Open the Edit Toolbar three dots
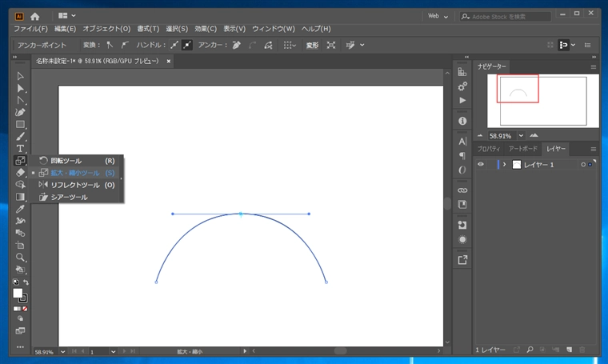Viewport: 608px width, 364px height. pos(20,347)
